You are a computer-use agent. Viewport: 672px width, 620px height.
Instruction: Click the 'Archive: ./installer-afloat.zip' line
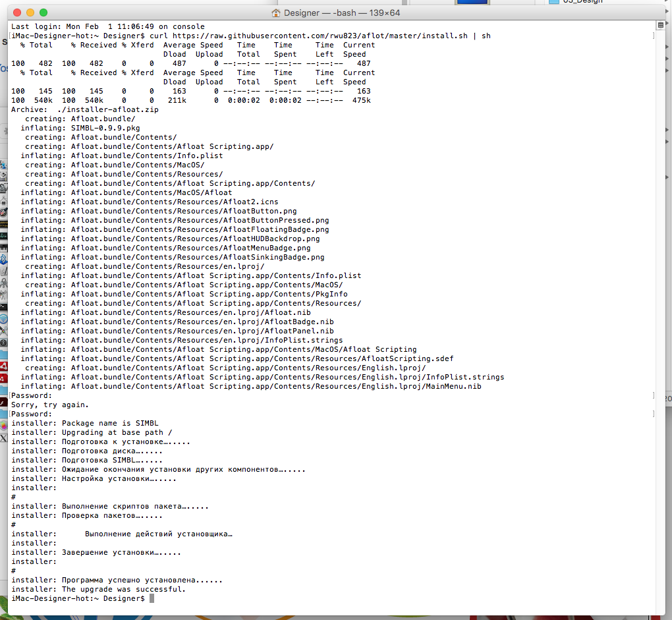(x=85, y=109)
